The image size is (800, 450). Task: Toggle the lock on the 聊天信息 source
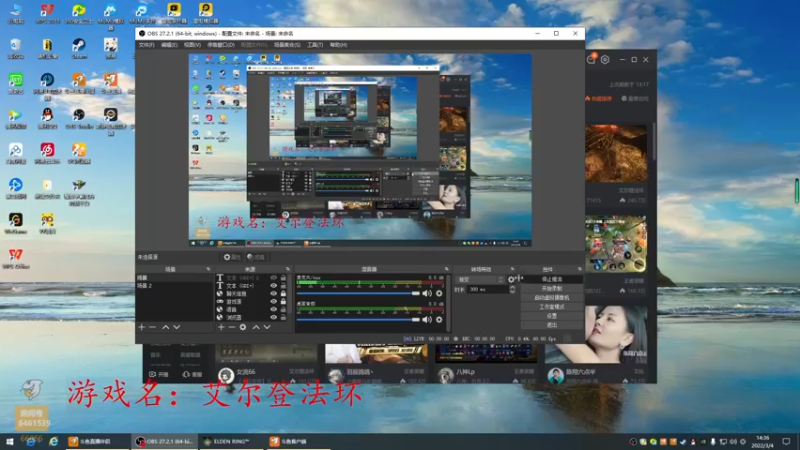[x=283, y=294]
